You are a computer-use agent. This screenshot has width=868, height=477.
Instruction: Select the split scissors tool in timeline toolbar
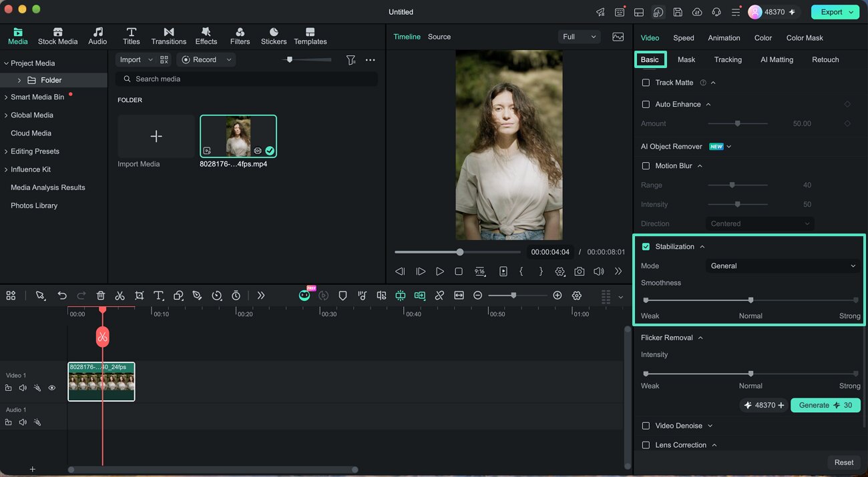click(120, 296)
